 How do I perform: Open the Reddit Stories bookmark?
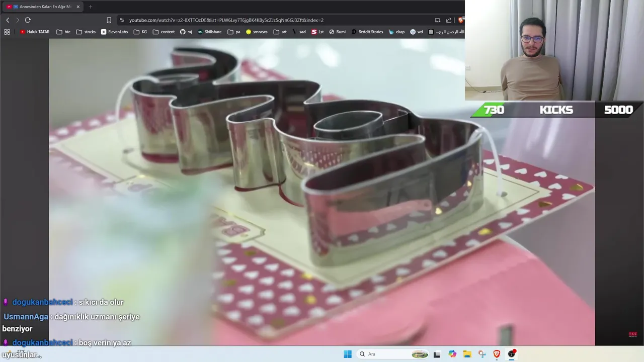367,32
